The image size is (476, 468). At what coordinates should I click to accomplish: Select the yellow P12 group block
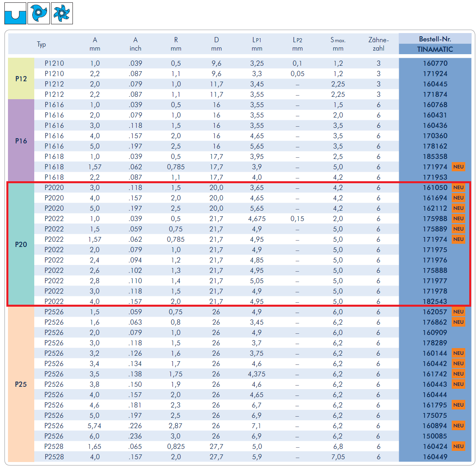point(21,79)
